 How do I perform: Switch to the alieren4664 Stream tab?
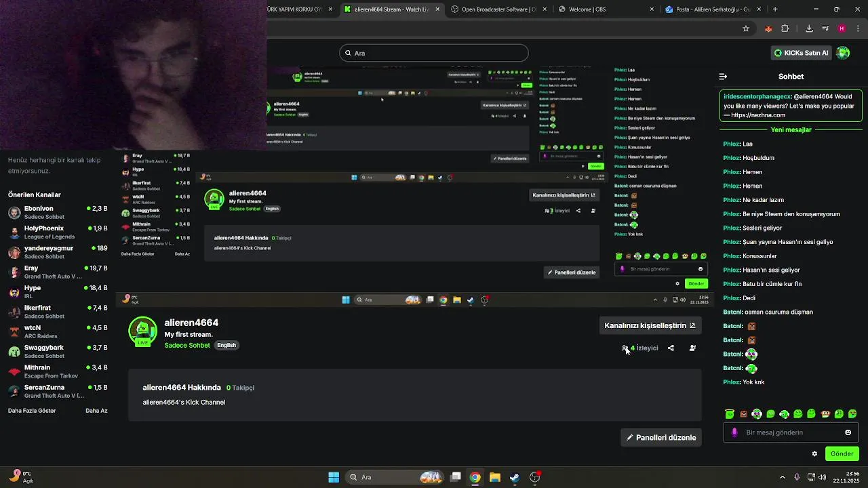(x=391, y=9)
